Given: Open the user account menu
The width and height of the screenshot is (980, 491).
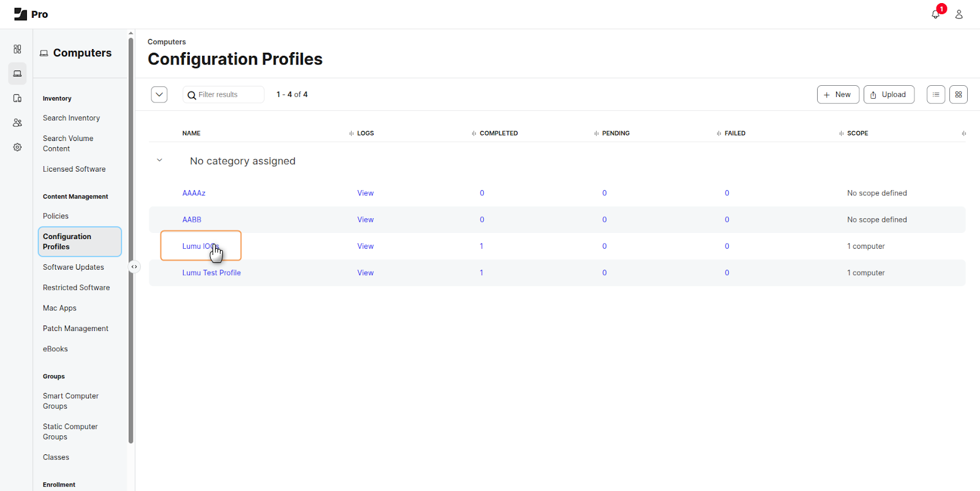Looking at the screenshot, I should (959, 14).
